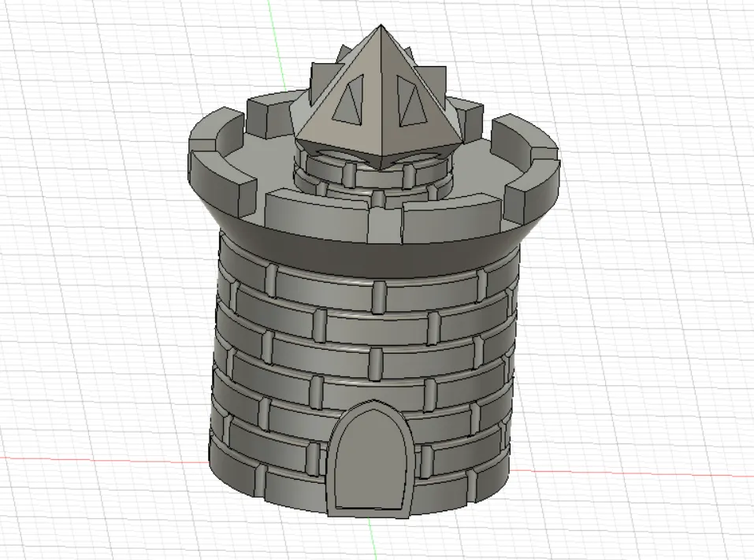Click the flared corbel band beneath the battlements

[x=370, y=254]
